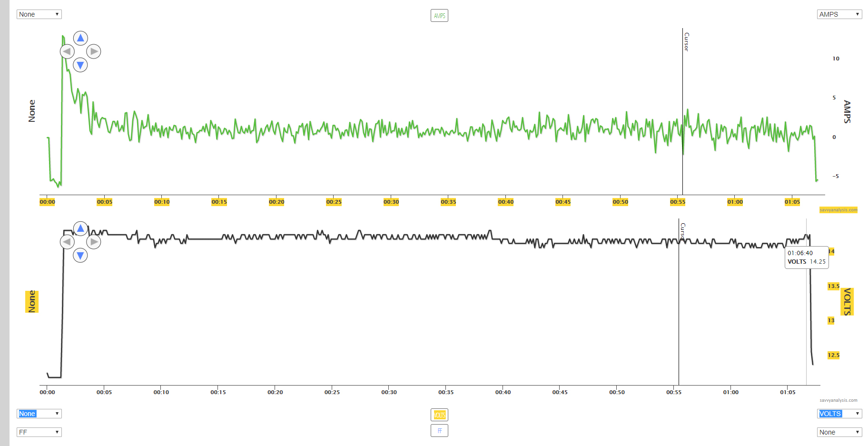This screenshot has width=868, height=446.
Task: Pan the AMPS chart left with the left arrow
Action: tap(67, 51)
